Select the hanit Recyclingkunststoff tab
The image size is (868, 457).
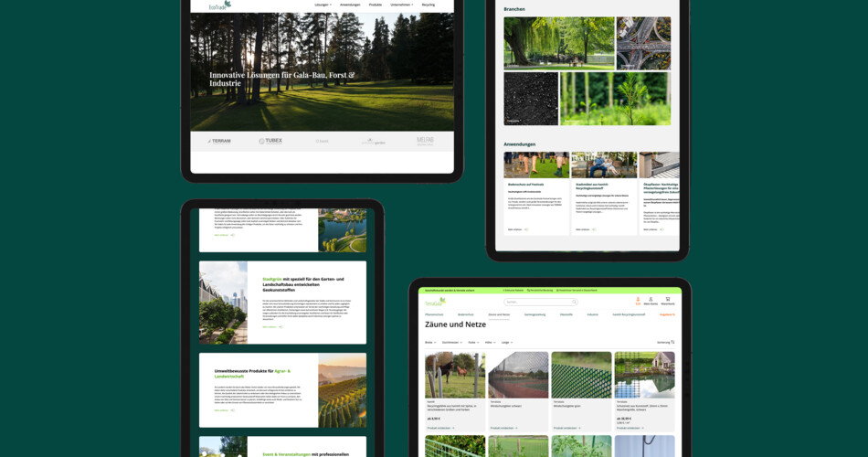[x=629, y=314]
